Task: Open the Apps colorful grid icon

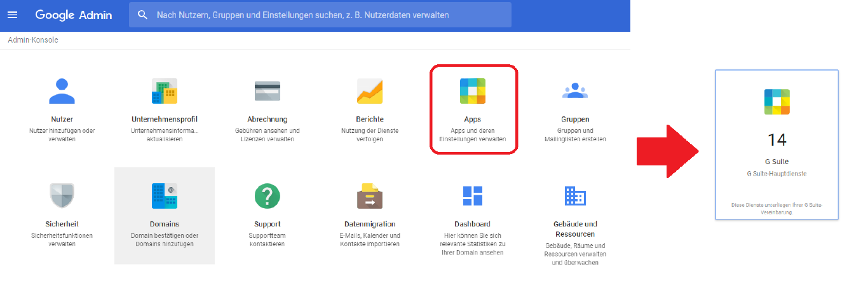Action: (x=472, y=91)
